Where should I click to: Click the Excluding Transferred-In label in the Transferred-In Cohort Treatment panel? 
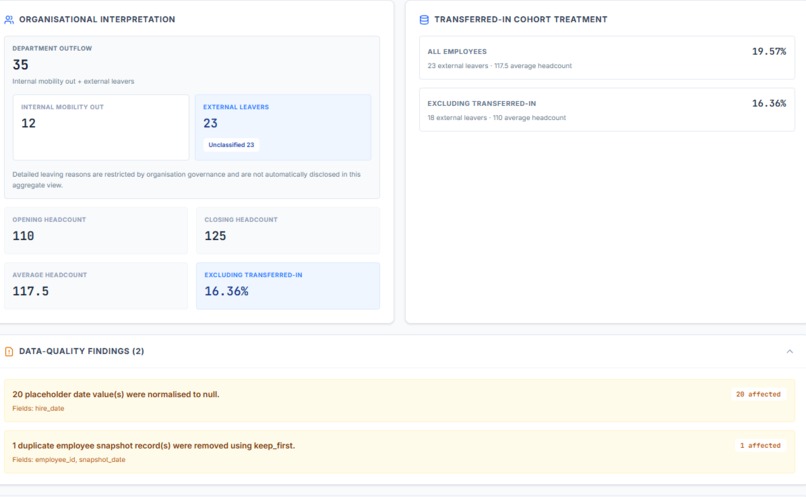482,103
